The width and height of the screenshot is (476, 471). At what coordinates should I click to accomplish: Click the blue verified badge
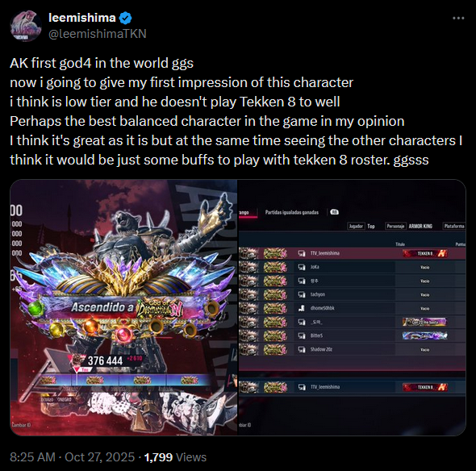(125, 19)
